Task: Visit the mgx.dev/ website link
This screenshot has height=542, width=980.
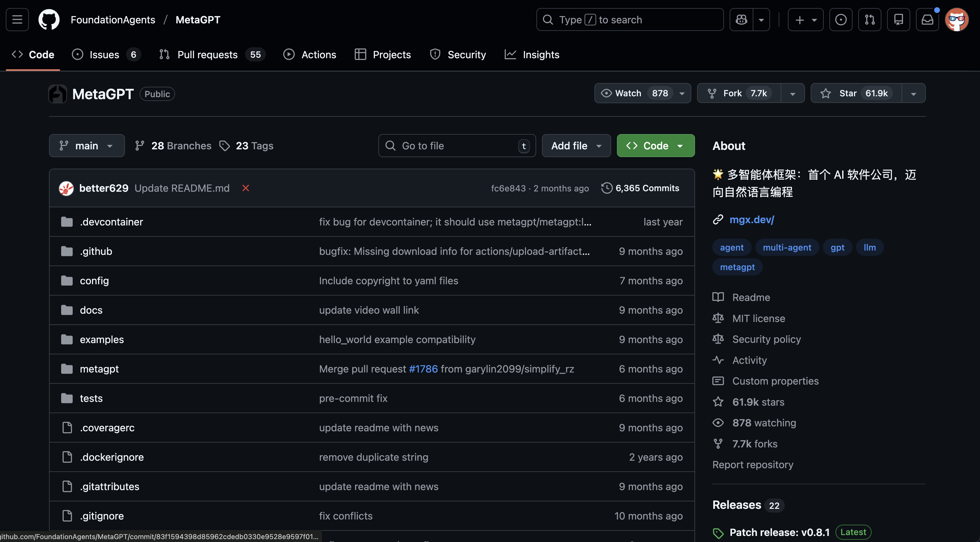Action: point(752,219)
